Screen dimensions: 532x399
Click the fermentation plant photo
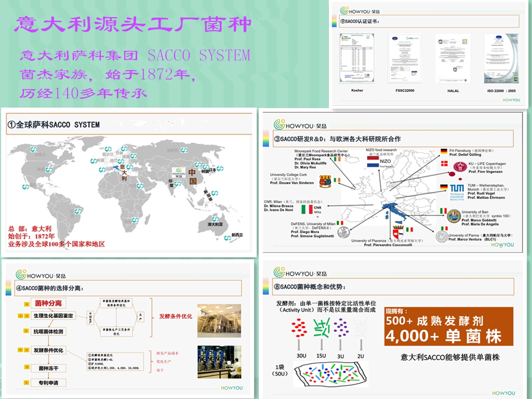coord(219,321)
